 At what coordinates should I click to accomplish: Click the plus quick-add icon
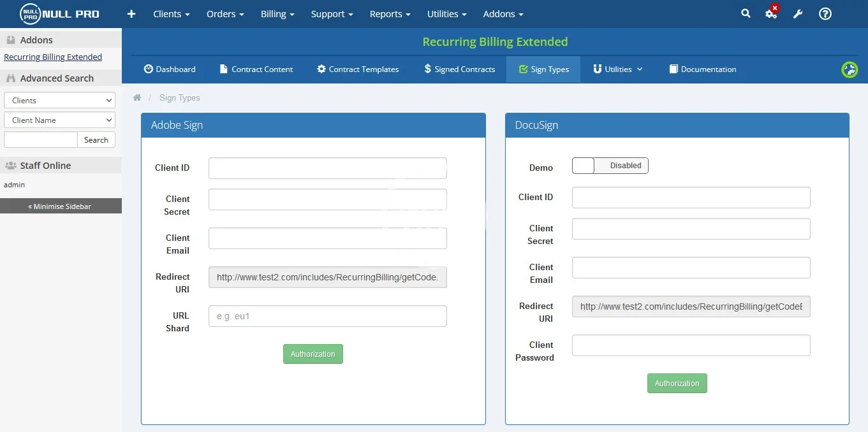tap(131, 14)
